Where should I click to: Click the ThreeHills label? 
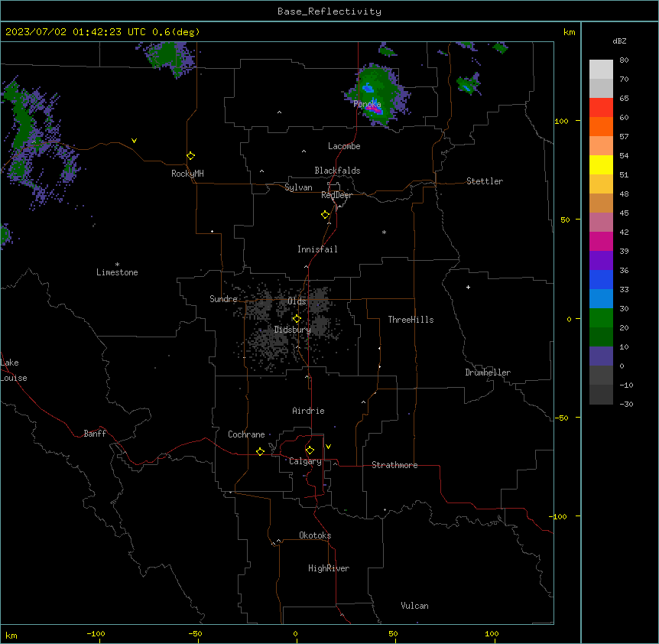411,320
